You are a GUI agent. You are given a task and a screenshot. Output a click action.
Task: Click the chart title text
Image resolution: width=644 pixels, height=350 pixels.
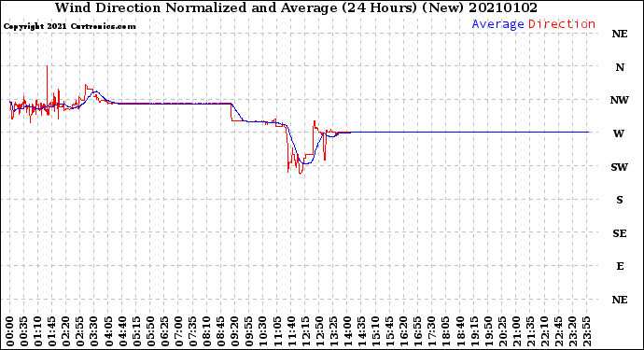[296, 7]
